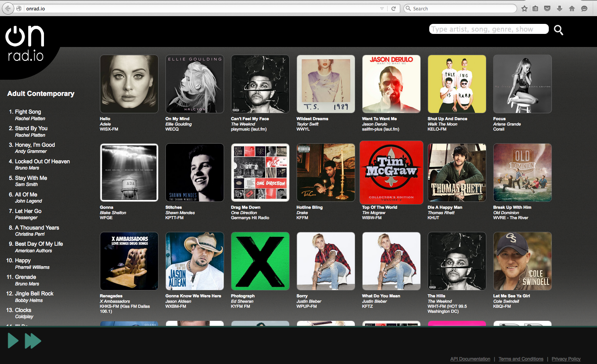Start playback with the green play button
The height and width of the screenshot is (364, 597).
(x=13, y=341)
